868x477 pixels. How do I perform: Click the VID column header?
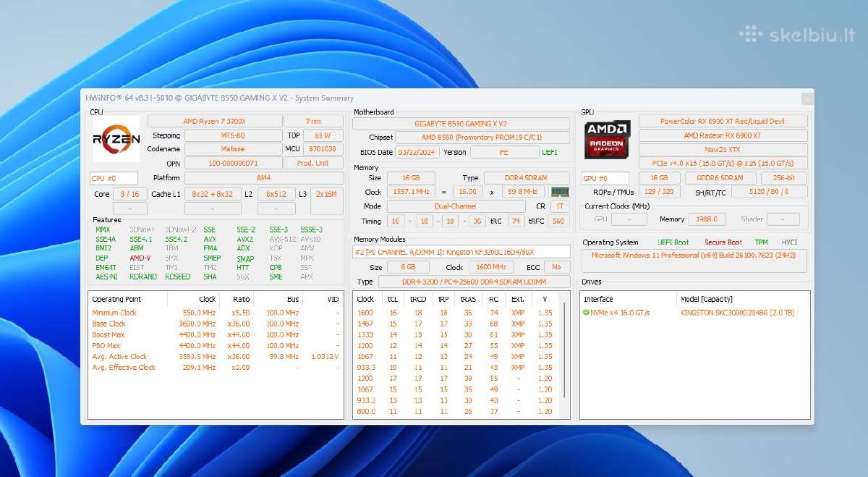click(x=332, y=299)
